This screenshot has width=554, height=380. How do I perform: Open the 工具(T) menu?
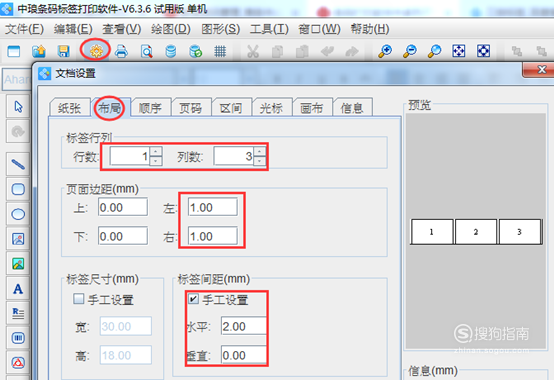[270, 29]
